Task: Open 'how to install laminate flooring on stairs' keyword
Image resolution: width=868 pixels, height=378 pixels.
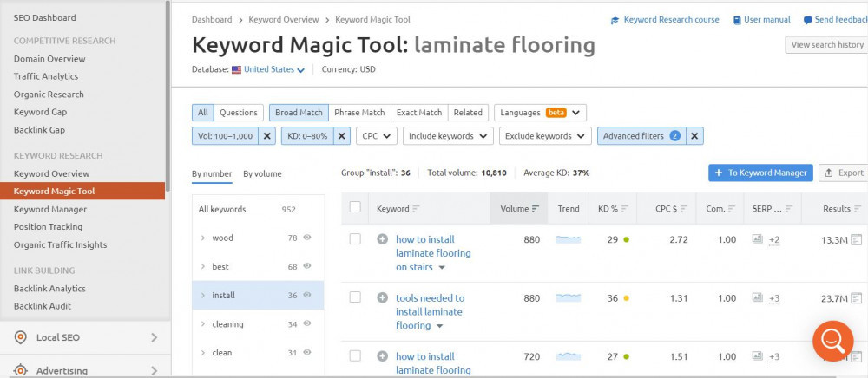Action: pyautogui.click(x=433, y=253)
